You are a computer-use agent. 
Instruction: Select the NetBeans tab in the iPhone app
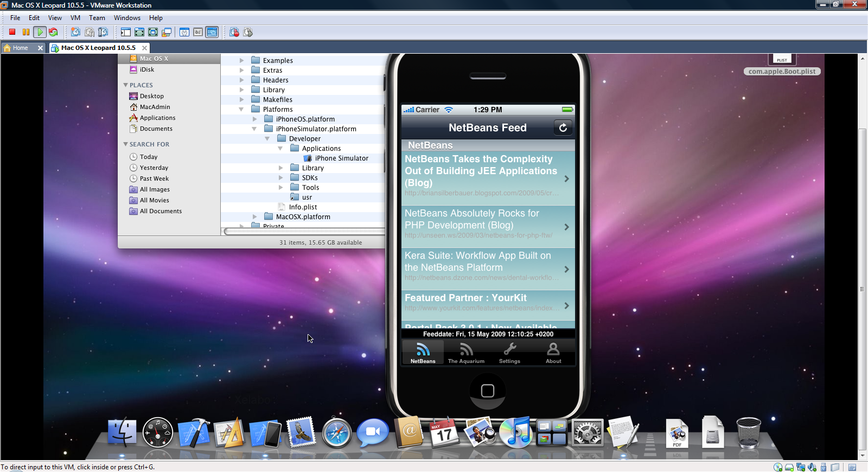pos(423,353)
